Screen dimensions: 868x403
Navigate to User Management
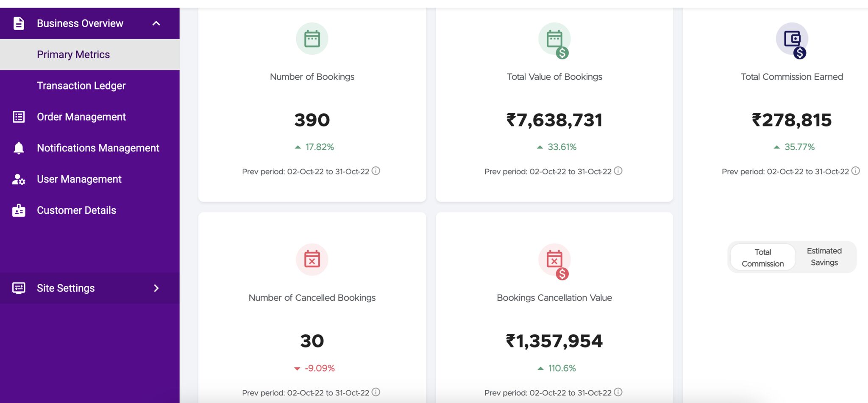[x=79, y=179]
